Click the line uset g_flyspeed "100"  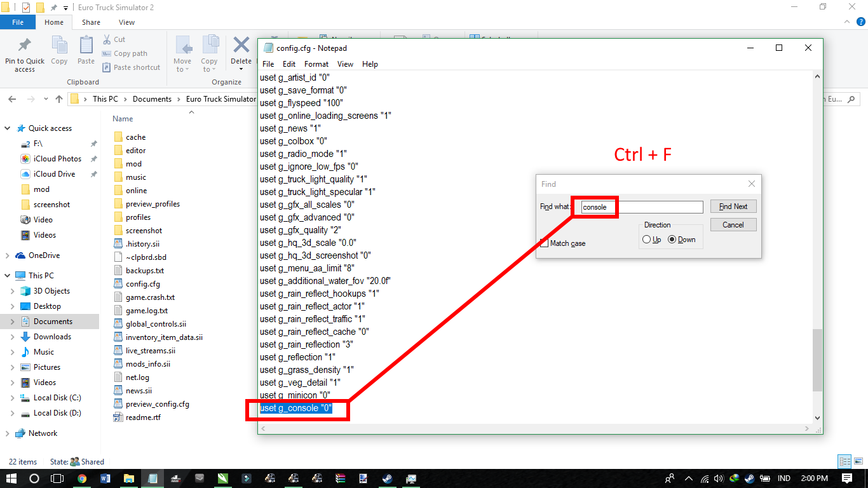click(302, 103)
